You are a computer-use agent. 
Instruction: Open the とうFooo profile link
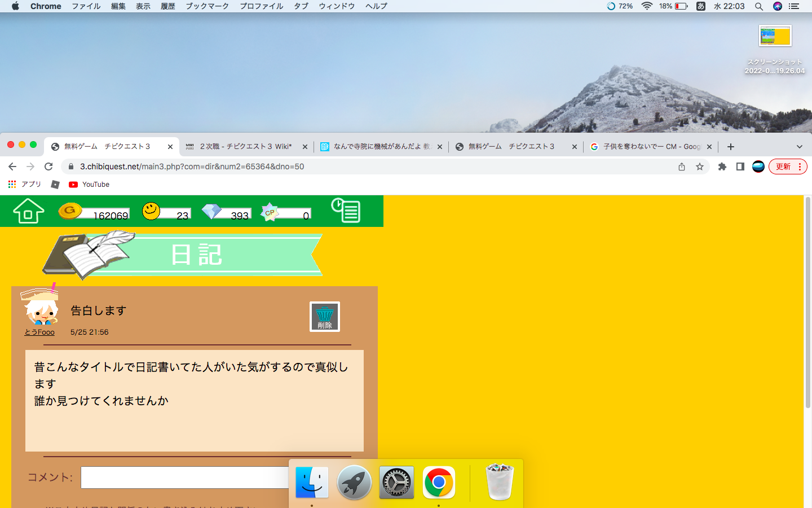39,332
